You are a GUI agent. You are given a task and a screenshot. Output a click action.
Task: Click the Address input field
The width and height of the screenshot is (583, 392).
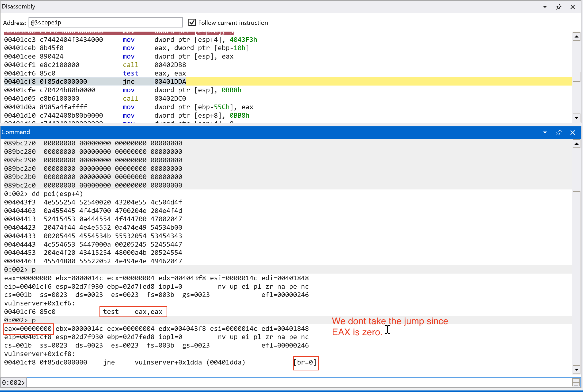click(105, 23)
